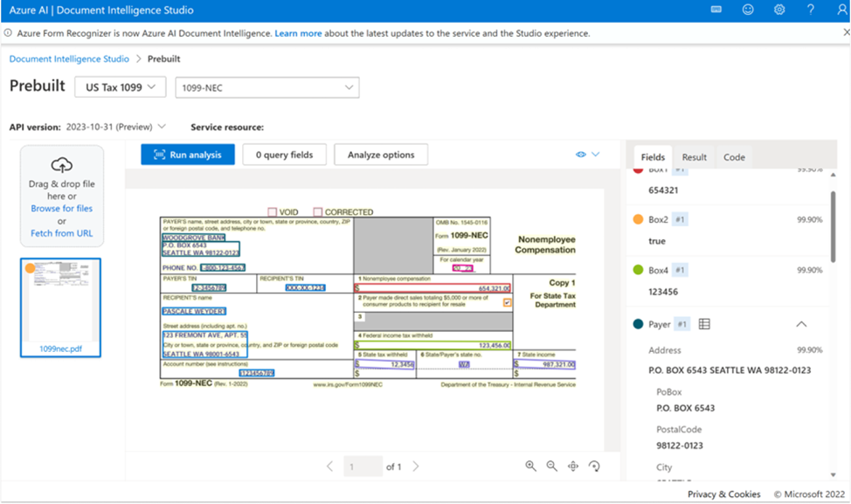This screenshot has height=504, width=851.
Task: Go to the next page
Action: click(416, 466)
